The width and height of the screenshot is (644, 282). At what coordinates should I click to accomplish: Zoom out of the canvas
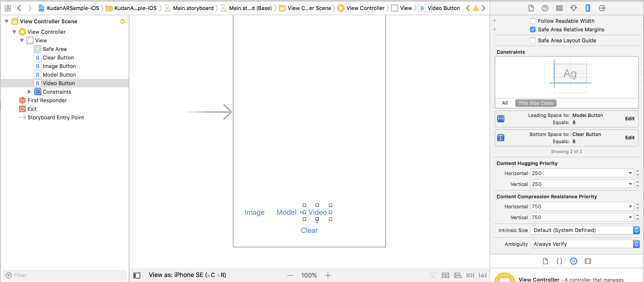[x=290, y=275]
